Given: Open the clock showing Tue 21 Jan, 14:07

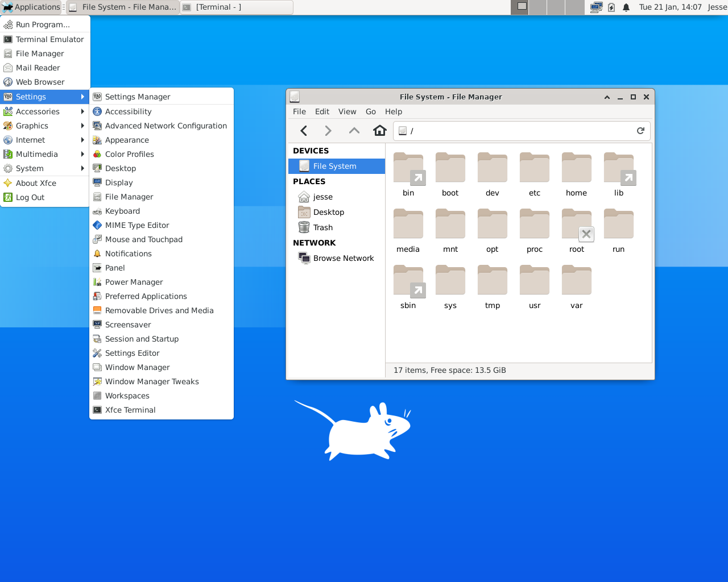Looking at the screenshot, I should (x=671, y=7).
